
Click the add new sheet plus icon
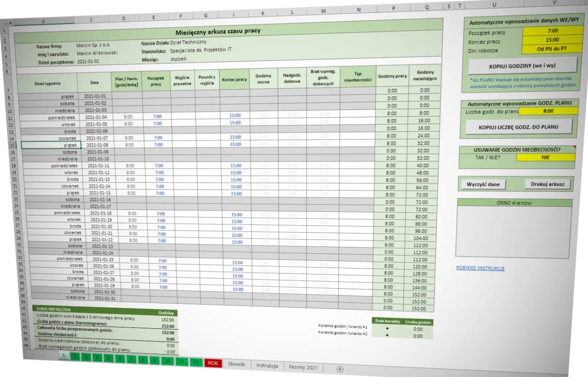pyautogui.click(x=340, y=369)
